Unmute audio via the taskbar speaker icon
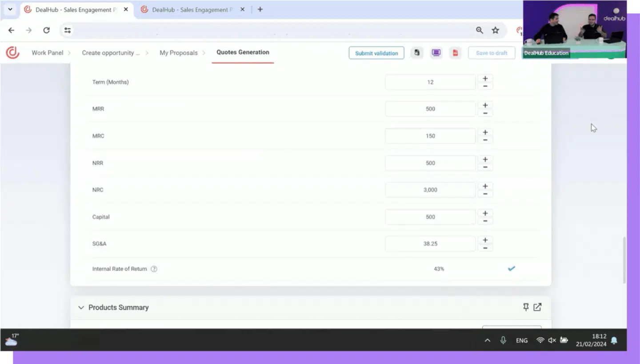640x364 pixels. pyautogui.click(x=552, y=340)
